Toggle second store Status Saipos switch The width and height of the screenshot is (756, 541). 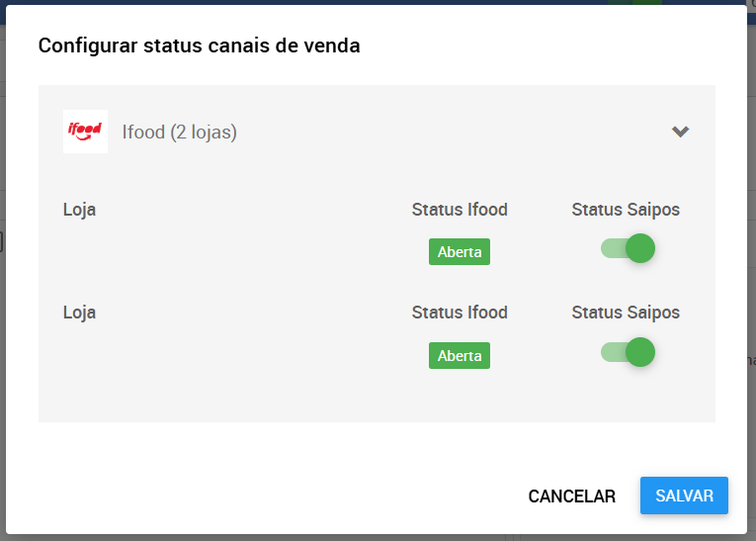pyautogui.click(x=628, y=352)
